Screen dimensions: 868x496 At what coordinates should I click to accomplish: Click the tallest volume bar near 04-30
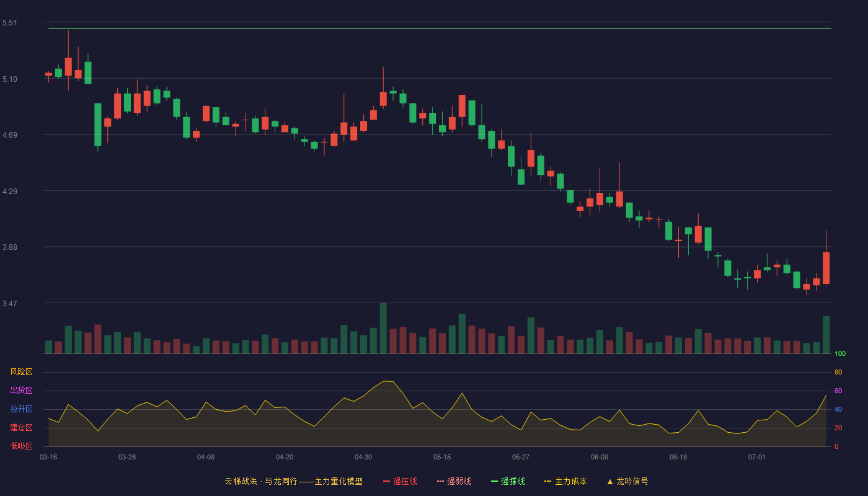click(x=383, y=328)
